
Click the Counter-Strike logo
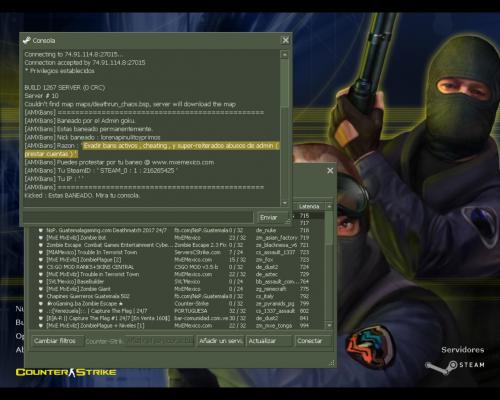click(66, 372)
